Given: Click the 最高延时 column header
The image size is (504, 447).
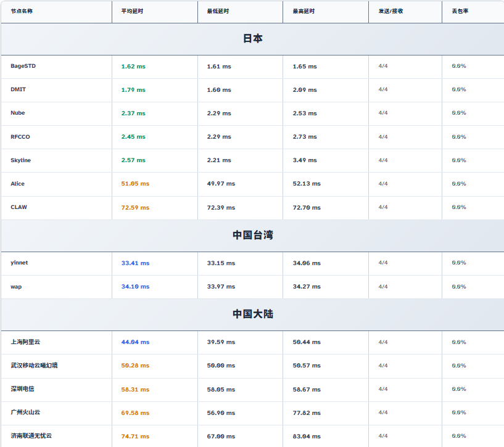Looking at the screenshot, I should 303,11.
